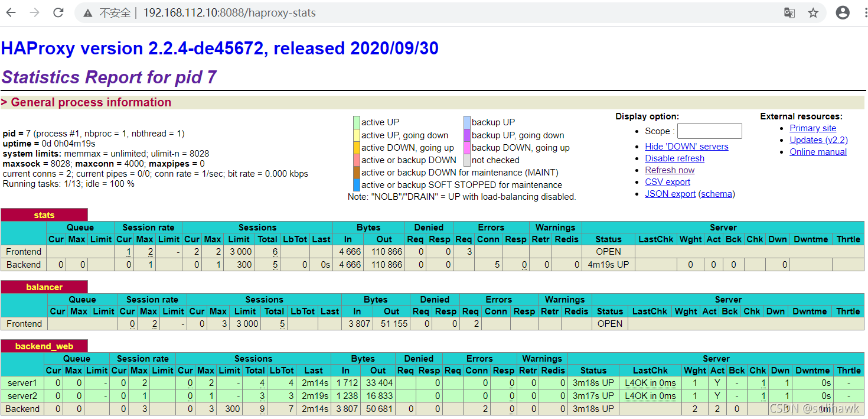Click the backup UP blue legend swatch
Image resolution: width=868 pixels, height=419 pixels.
tap(467, 122)
